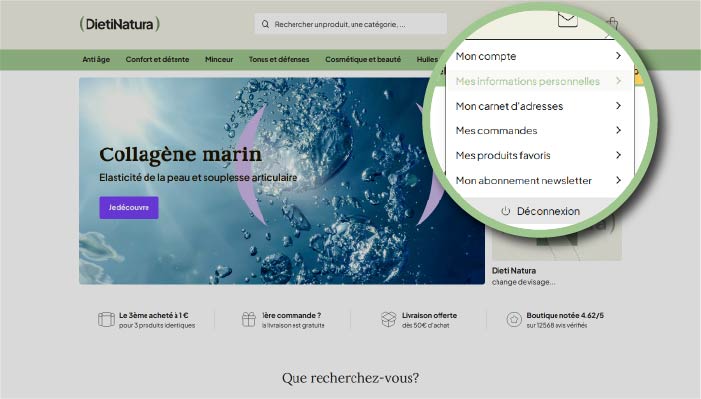The width and height of the screenshot is (701, 399).
Task: Click Le 3ème acheté à 1 € text
Action: (154, 315)
